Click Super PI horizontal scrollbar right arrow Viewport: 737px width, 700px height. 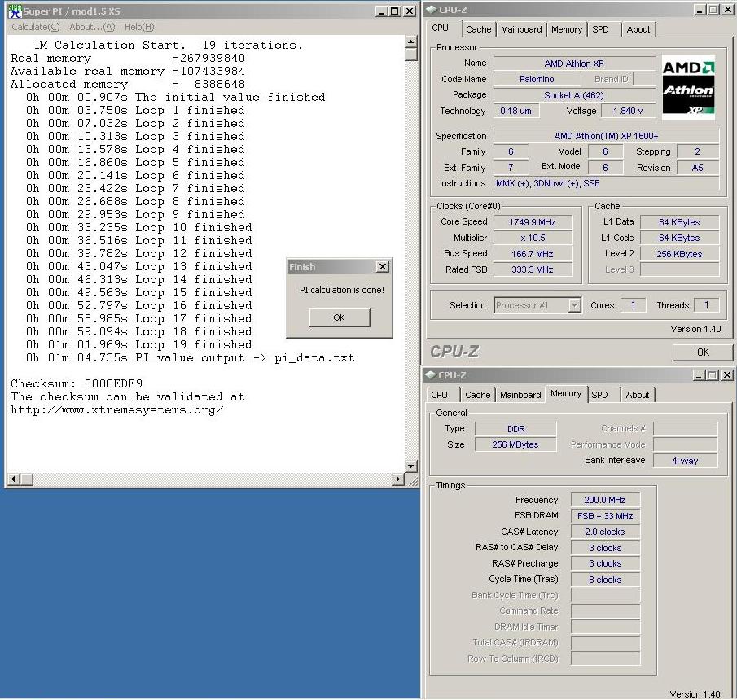point(398,479)
